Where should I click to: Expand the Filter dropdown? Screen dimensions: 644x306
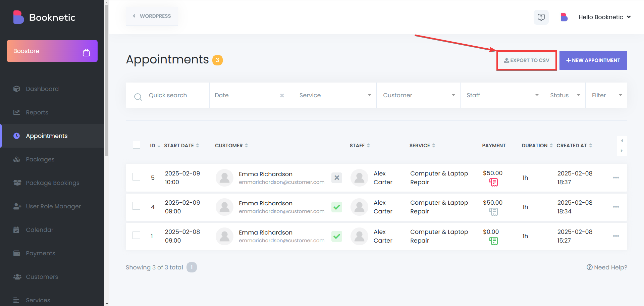[x=606, y=95]
